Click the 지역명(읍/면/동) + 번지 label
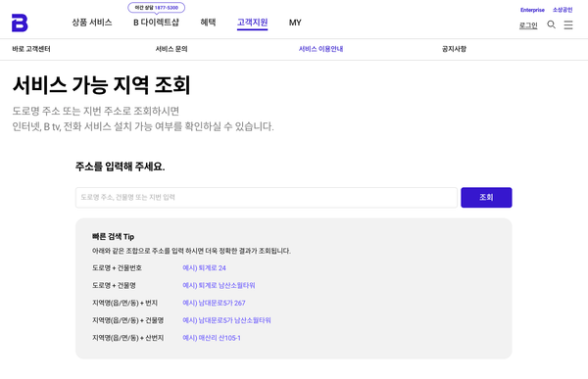 click(124, 303)
